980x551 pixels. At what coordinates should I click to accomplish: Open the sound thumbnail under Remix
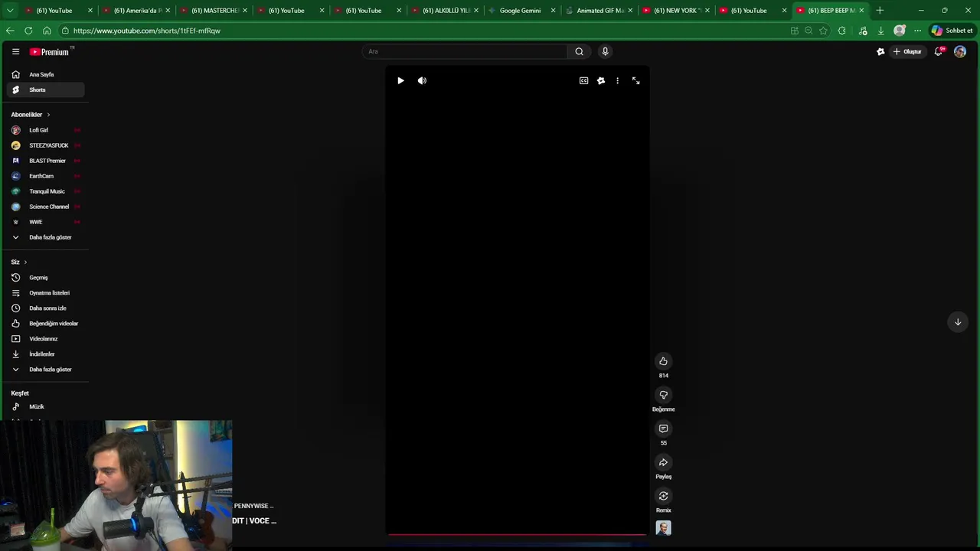pyautogui.click(x=664, y=528)
